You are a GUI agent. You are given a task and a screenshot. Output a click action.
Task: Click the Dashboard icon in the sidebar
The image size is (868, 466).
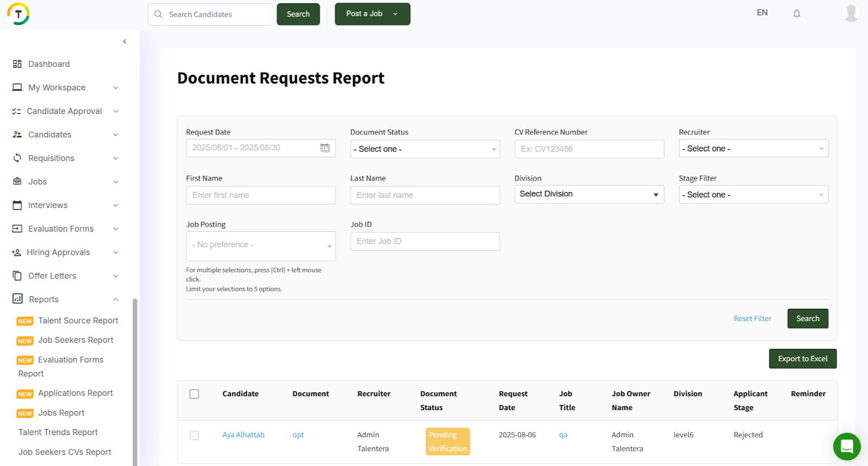click(x=17, y=64)
